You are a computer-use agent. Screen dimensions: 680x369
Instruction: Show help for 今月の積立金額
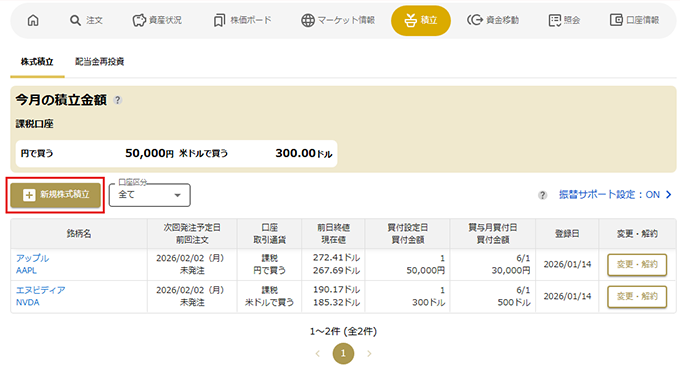tap(118, 100)
